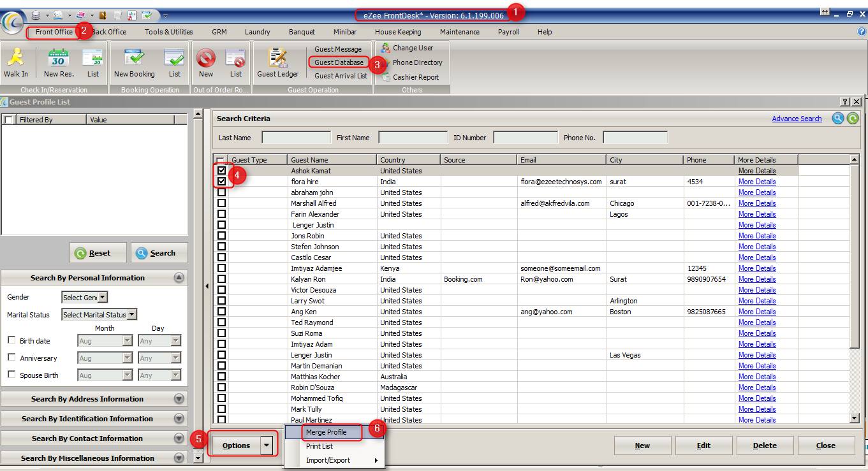
Task: Open the Cashier Report
Action: click(x=410, y=77)
